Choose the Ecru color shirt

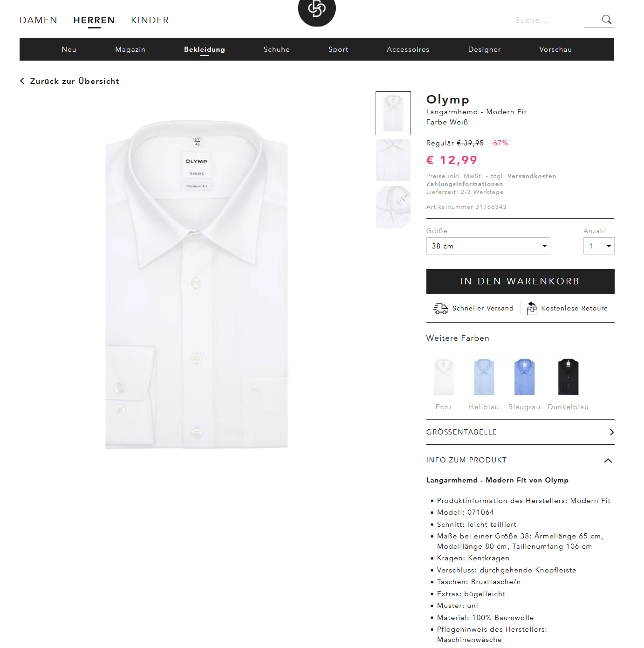pos(444,378)
